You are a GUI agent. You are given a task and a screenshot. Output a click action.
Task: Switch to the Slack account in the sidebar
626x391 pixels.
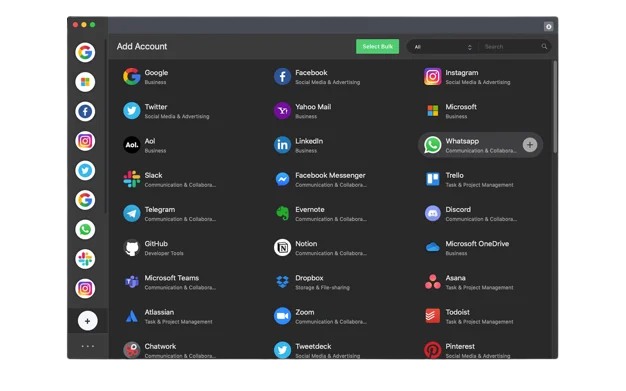point(85,259)
